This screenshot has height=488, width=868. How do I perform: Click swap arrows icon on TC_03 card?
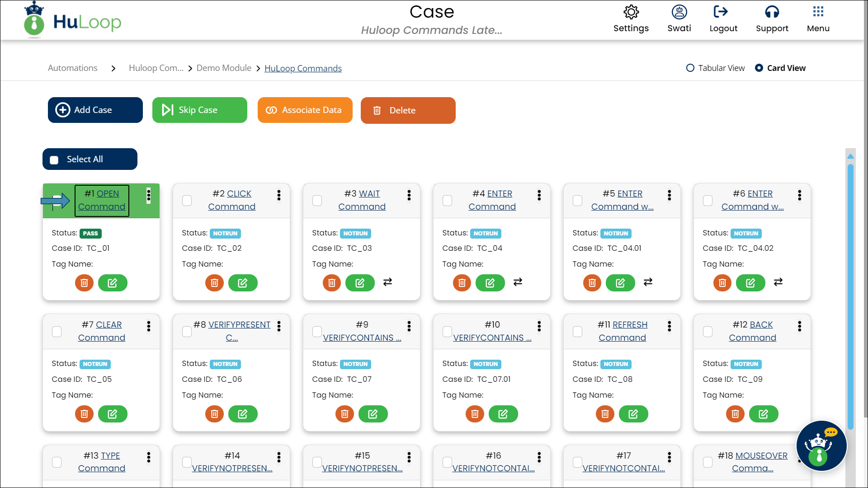pos(387,282)
